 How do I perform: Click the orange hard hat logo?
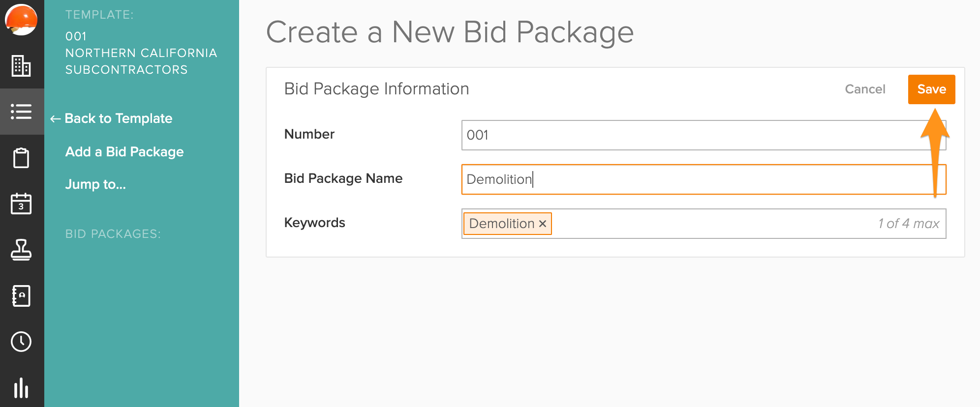pyautogui.click(x=21, y=20)
